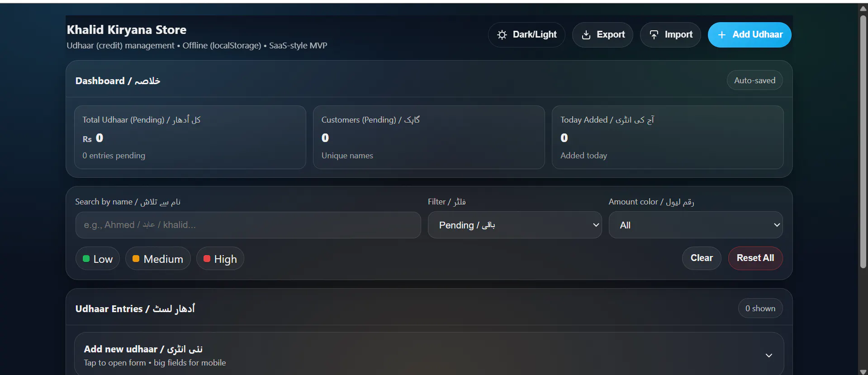Click '0 entries pending' text

pyautogui.click(x=114, y=156)
